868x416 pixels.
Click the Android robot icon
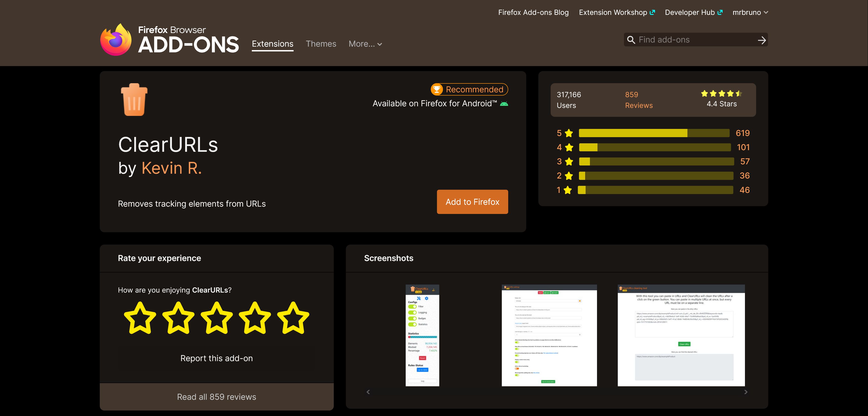(504, 104)
